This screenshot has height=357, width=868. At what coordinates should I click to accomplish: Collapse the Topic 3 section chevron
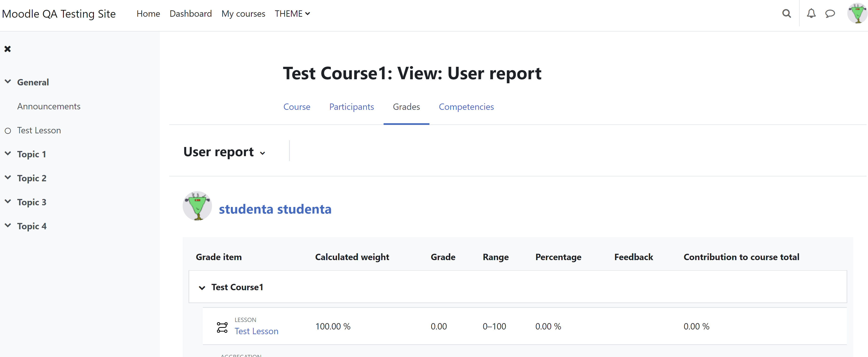pyautogui.click(x=8, y=201)
